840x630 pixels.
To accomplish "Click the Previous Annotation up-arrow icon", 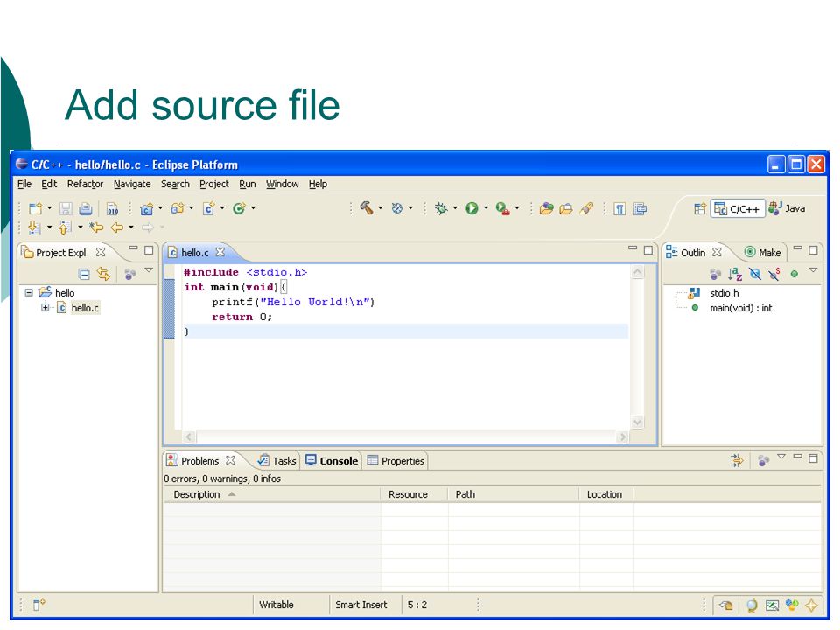I will coord(65,227).
